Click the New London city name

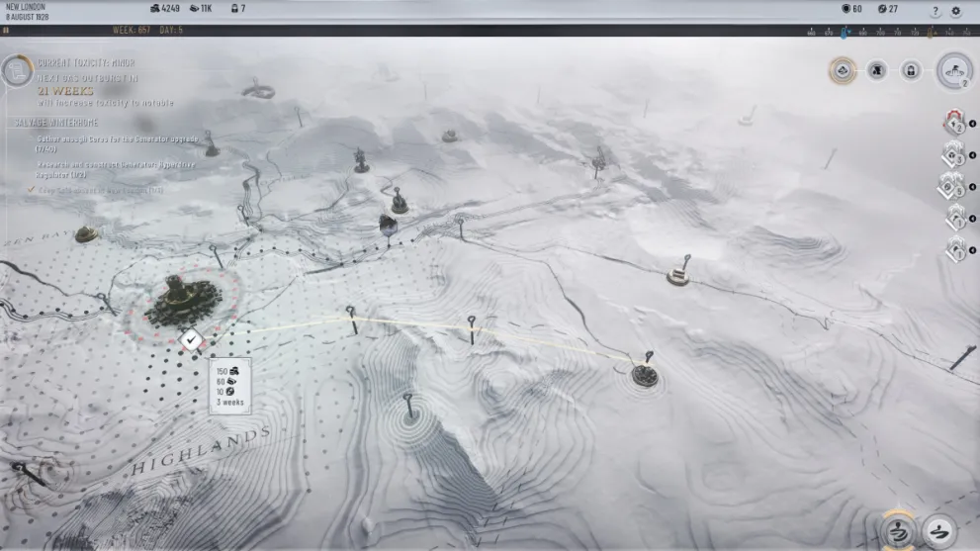[x=26, y=7]
